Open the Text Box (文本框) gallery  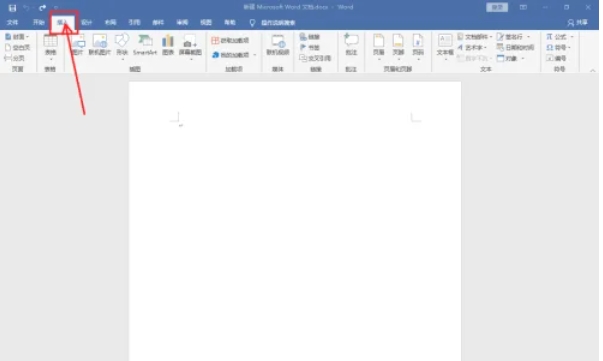(x=445, y=47)
